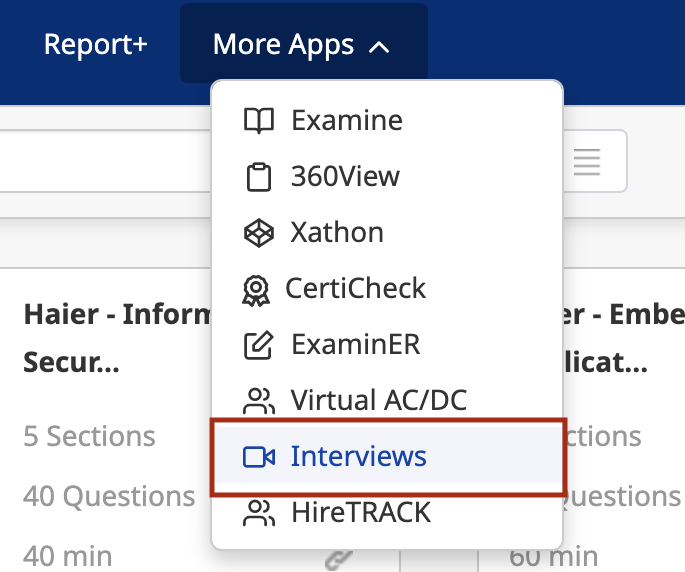Click the Examine book icon
Image resolution: width=685 pixels, height=572 pixels.
click(x=259, y=120)
